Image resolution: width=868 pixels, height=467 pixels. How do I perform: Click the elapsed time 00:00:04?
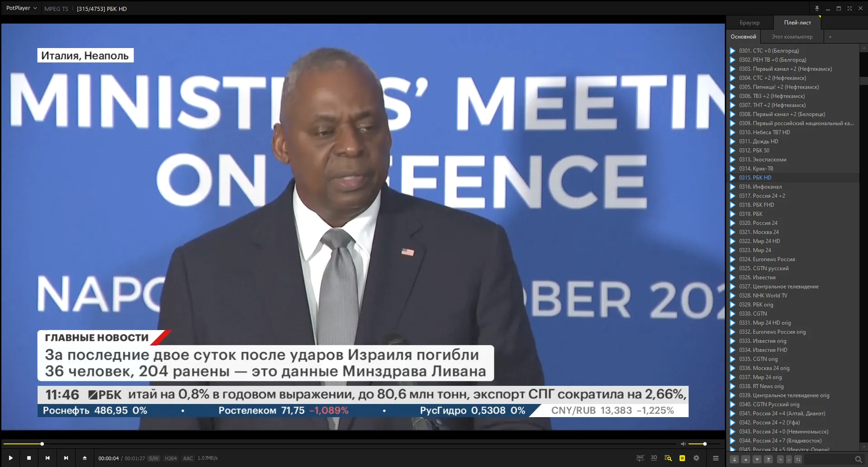pyautogui.click(x=108, y=458)
